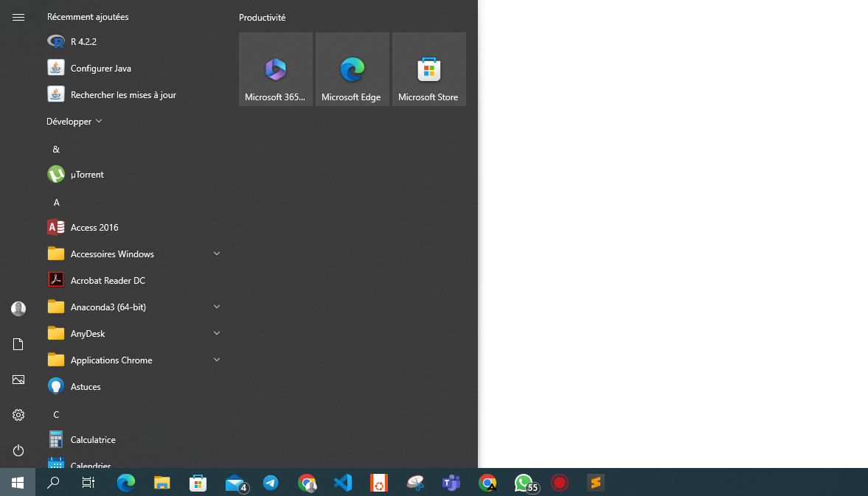Click the Windows Start button
The width and height of the screenshot is (868, 496).
(18, 483)
